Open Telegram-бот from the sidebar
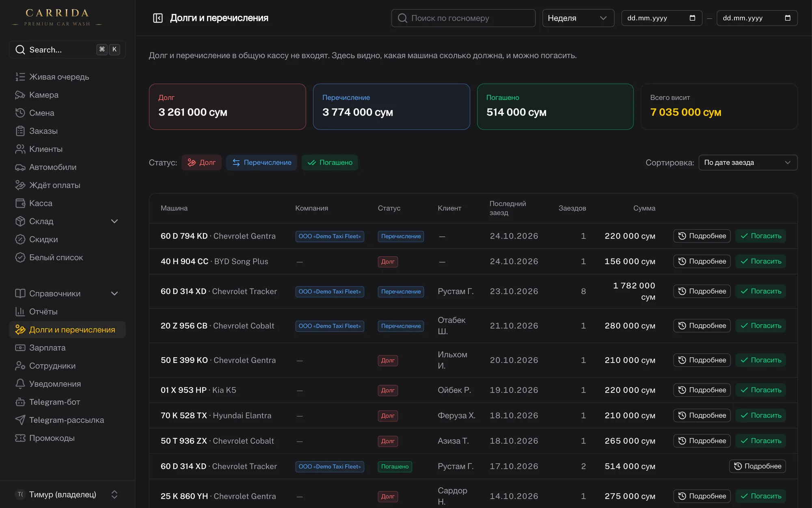This screenshot has height=508, width=812. pyautogui.click(x=67, y=402)
